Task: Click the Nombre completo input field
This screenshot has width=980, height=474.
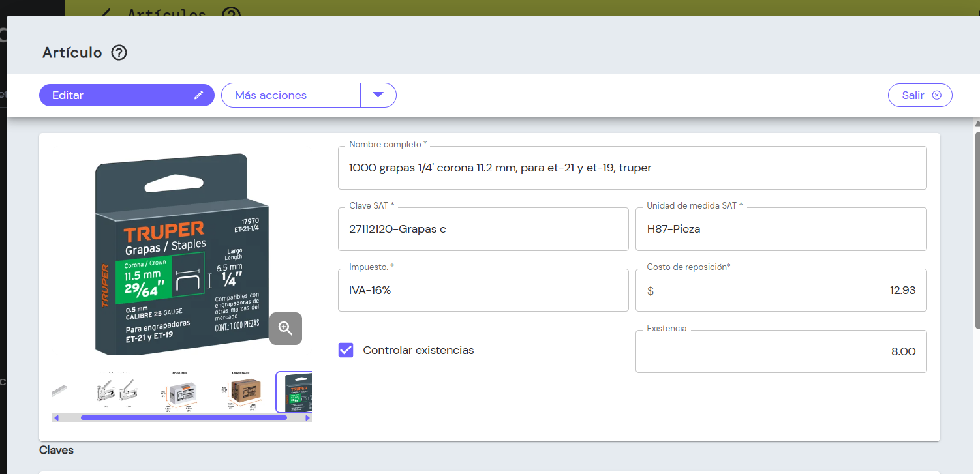Action: click(x=632, y=168)
